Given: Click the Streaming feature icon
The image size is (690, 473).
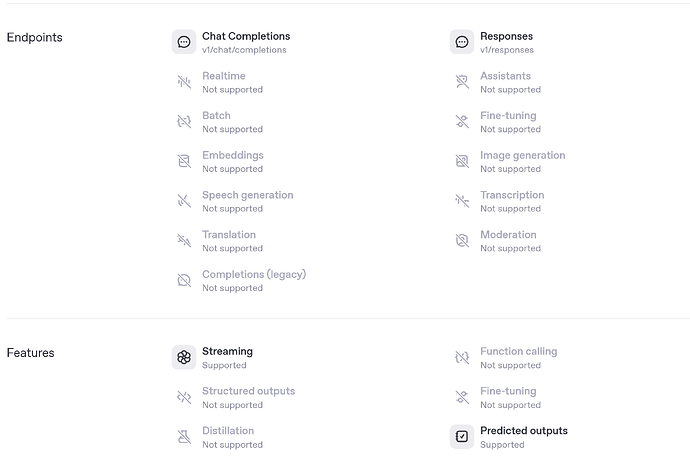Looking at the screenshot, I should tap(184, 357).
